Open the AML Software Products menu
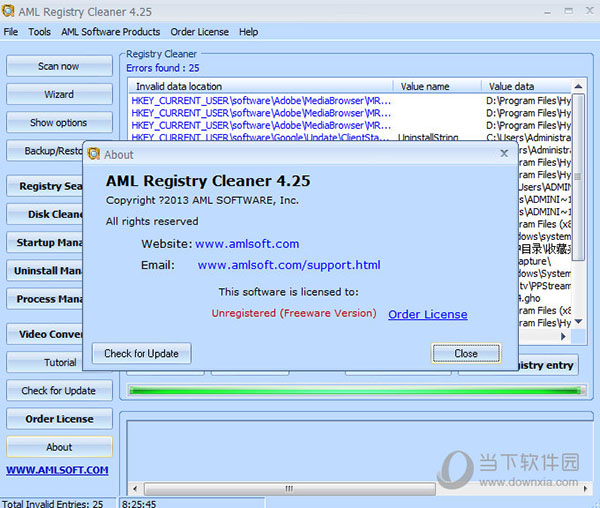 111,32
